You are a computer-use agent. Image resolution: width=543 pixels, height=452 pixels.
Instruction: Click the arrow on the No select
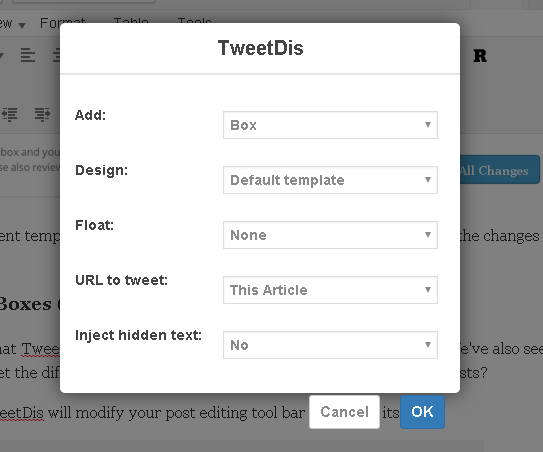(428, 345)
